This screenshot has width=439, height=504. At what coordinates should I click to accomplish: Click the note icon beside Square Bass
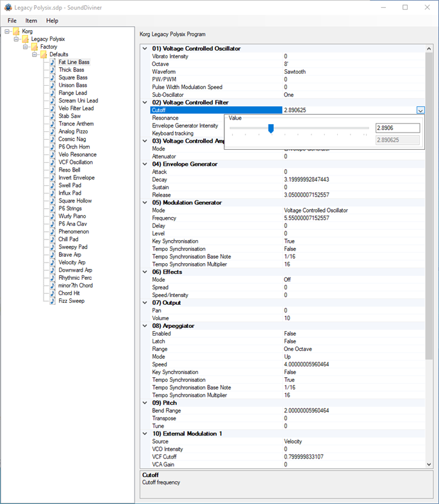click(53, 77)
